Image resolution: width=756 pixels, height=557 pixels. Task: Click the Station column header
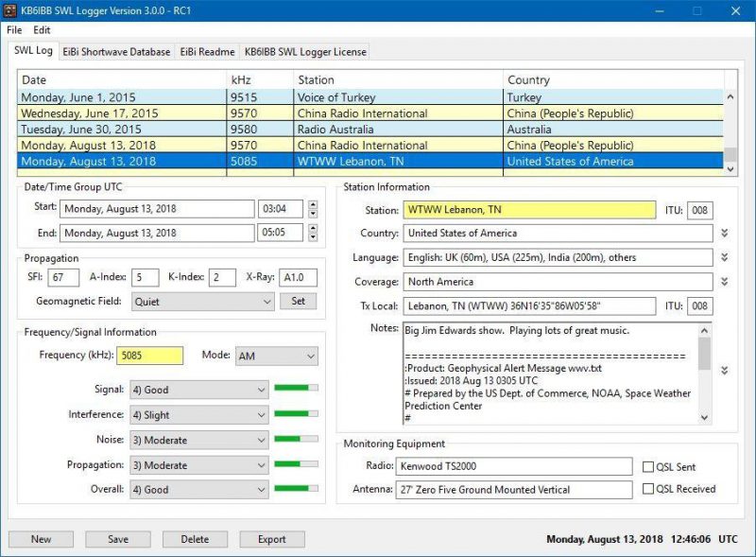click(x=398, y=79)
